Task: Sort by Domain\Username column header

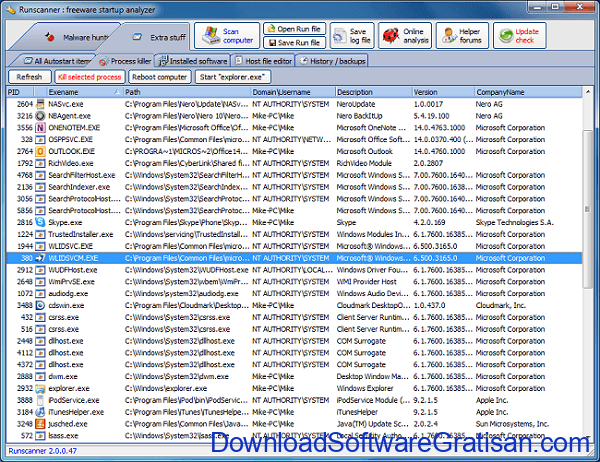Action: coord(293,92)
